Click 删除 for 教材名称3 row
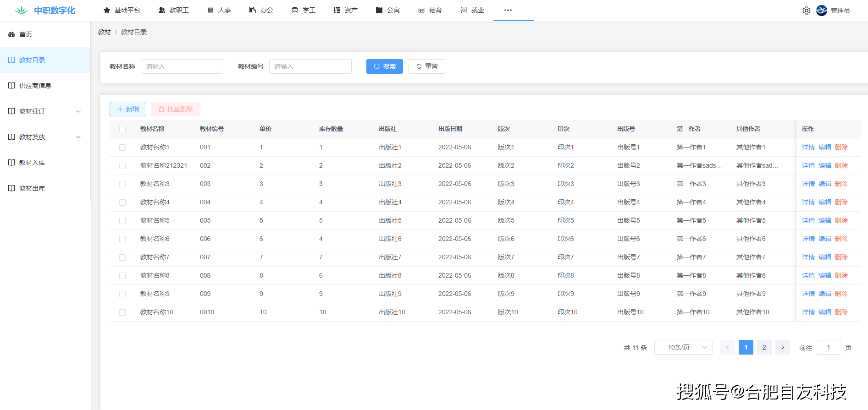The width and height of the screenshot is (868, 410). [x=841, y=184]
